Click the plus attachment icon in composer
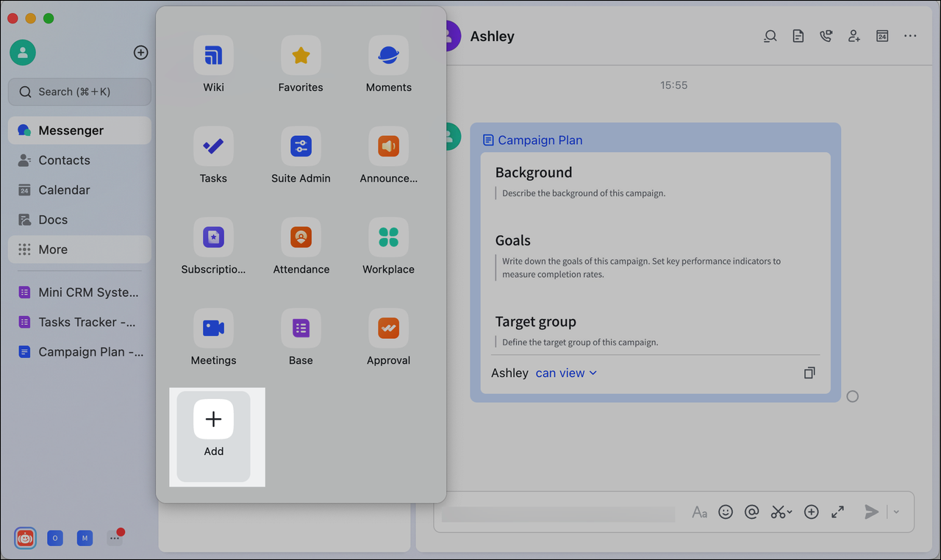The height and width of the screenshot is (560, 941). click(811, 512)
